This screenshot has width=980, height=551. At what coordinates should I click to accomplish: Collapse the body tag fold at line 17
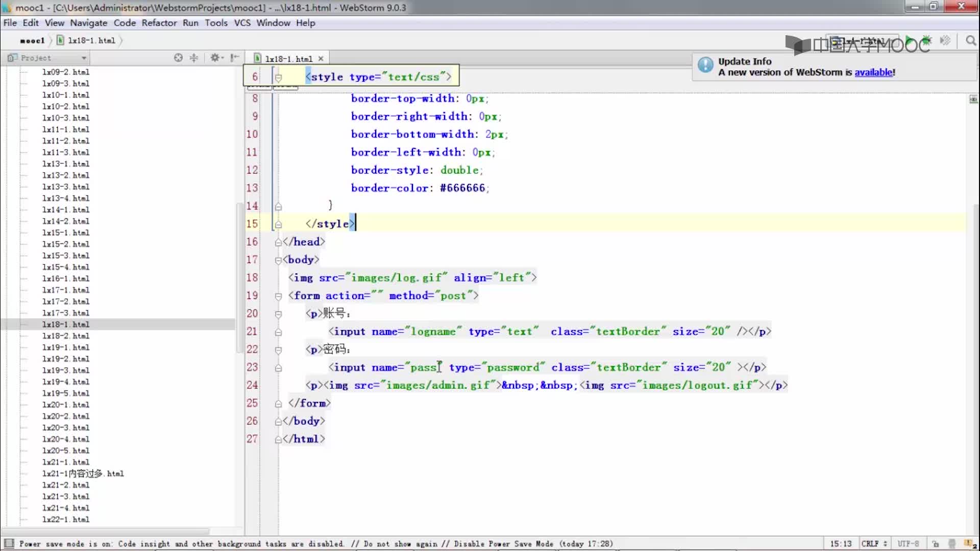coord(278,260)
